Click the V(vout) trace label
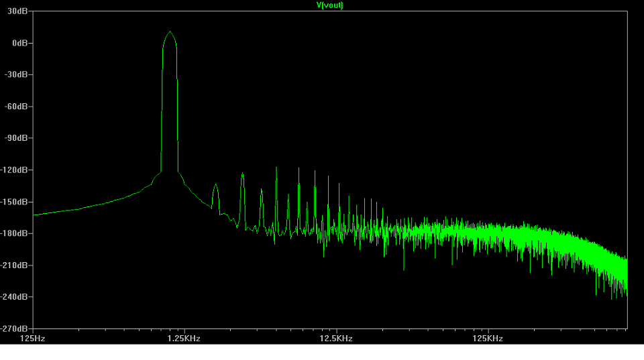The image size is (644, 360). pyautogui.click(x=329, y=5)
